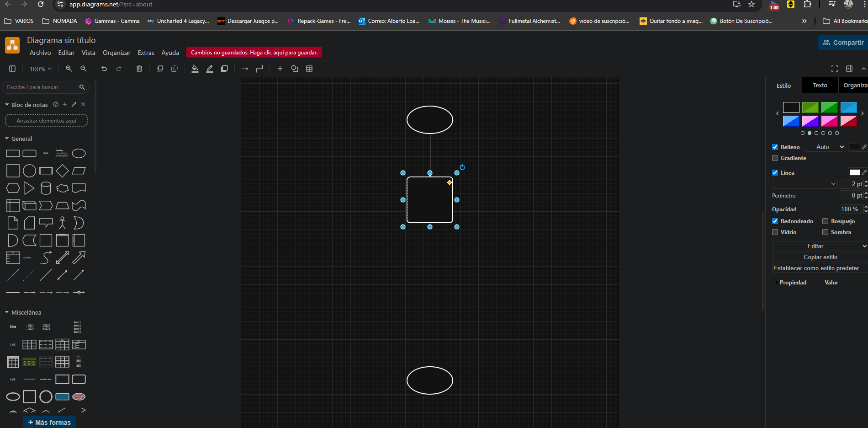868x428 pixels.
Task: Click the Más formas button
Action: 49,422
